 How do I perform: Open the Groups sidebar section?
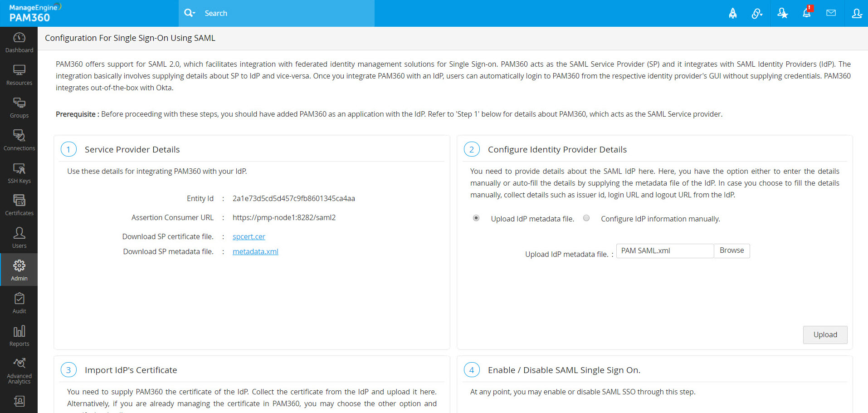19,108
